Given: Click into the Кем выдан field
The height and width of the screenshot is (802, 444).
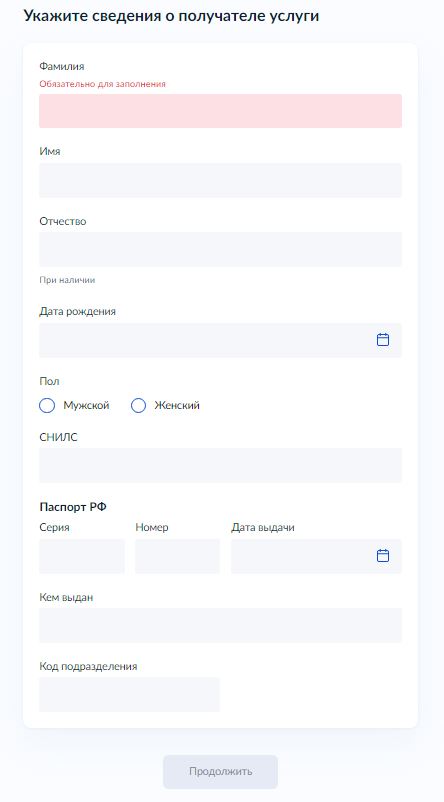Looking at the screenshot, I should pos(220,625).
